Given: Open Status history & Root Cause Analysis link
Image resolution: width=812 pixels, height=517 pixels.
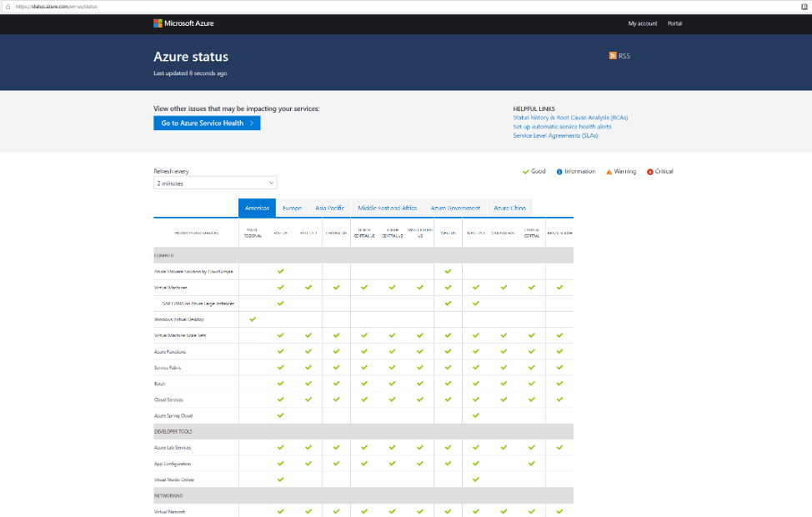Looking at the screenshot, I should tap(570, 118).
